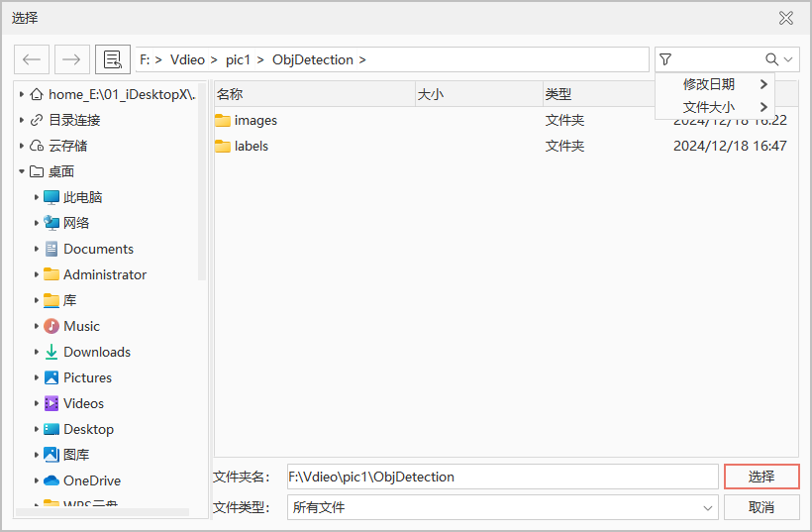Expand the 此电脑 tree node

click(37, 197)
